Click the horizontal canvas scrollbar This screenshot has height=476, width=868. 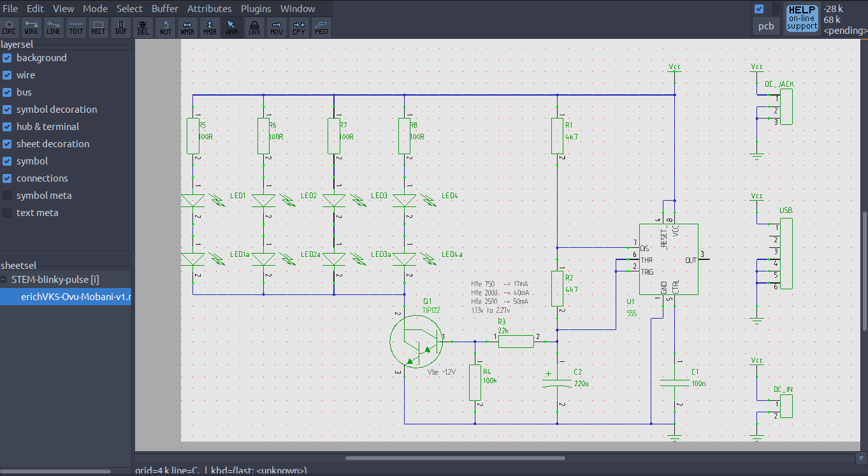tap(455, 458)
